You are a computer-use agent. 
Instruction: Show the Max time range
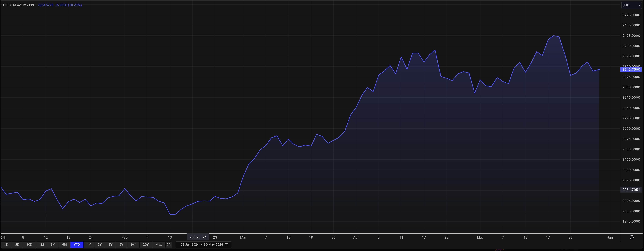coord(158,244)
